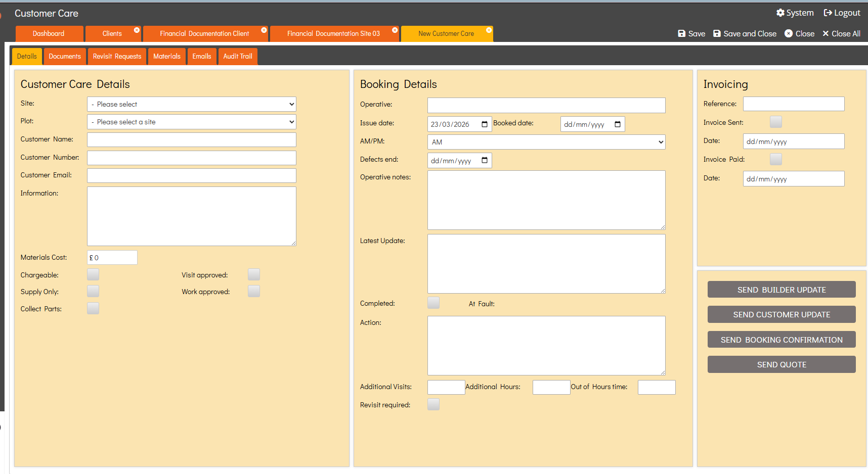Focus the Out of Hours time field
Image resolution: width=868 pixels, height=474 pixels.
click(x=657, y=387)
